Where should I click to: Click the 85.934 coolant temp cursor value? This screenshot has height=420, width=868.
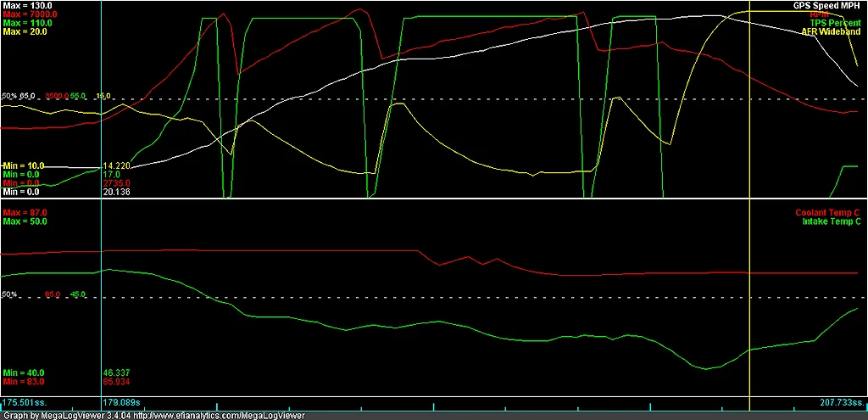click(x=116, y=382)
